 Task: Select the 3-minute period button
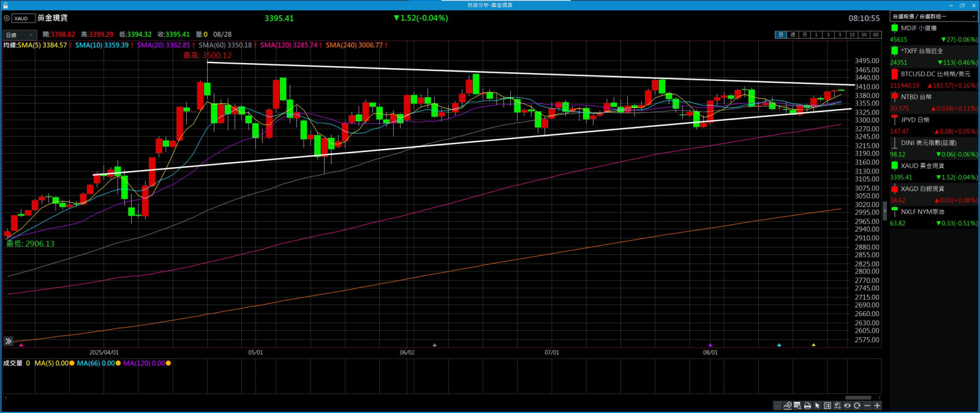pyautogui.click(x=828, y=35)
